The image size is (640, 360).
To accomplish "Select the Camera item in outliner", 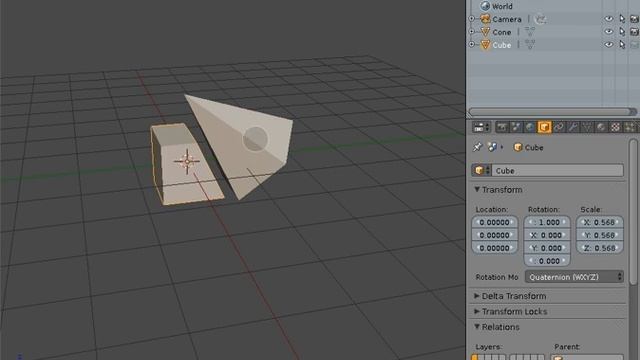I will pyautogui.click(x=507, y=19).
